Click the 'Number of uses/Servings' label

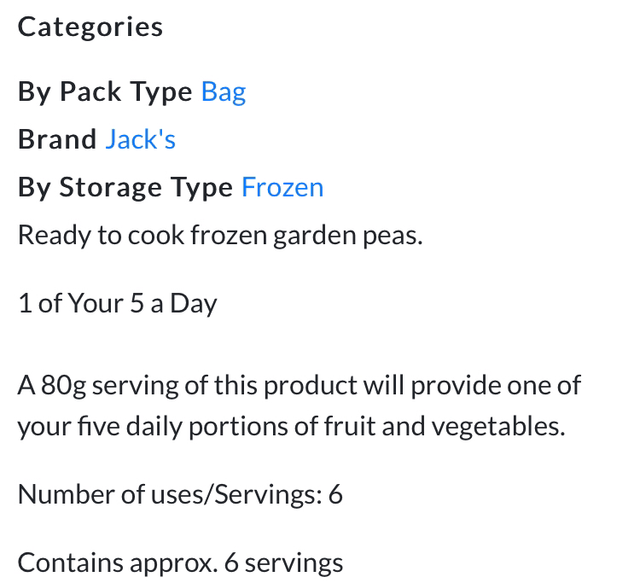[x=165, y=494]
